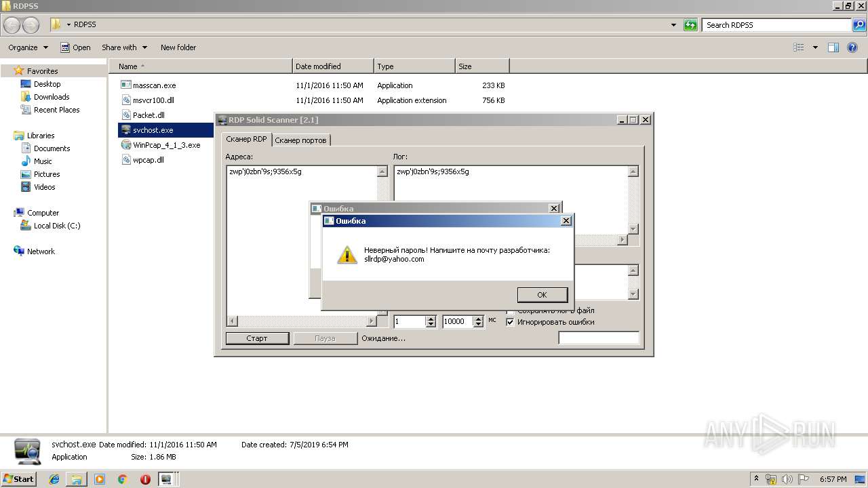This screenshot has width=868, height=488.
Task: Click the volume tray icon
Action: point(788,479)
